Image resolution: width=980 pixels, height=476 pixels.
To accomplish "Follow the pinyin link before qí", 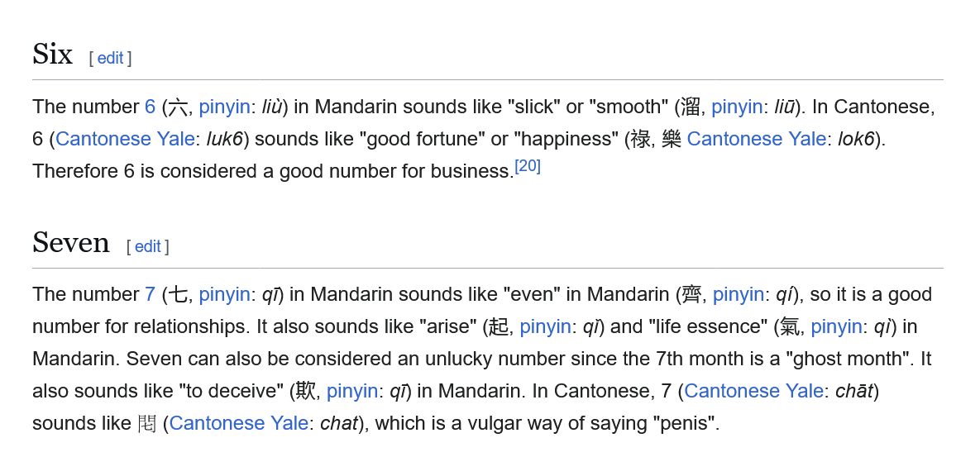I will coord(739,294).
